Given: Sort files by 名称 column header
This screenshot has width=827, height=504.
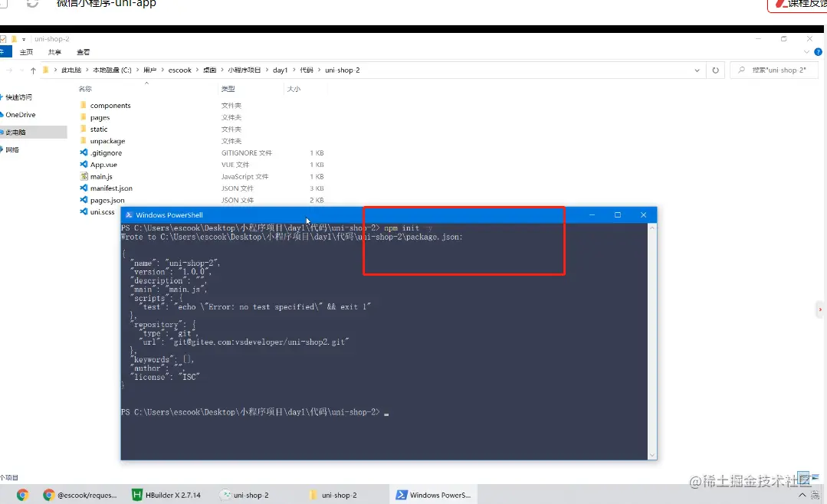Looking at the screenshot, I should click(x=85, y=89).
